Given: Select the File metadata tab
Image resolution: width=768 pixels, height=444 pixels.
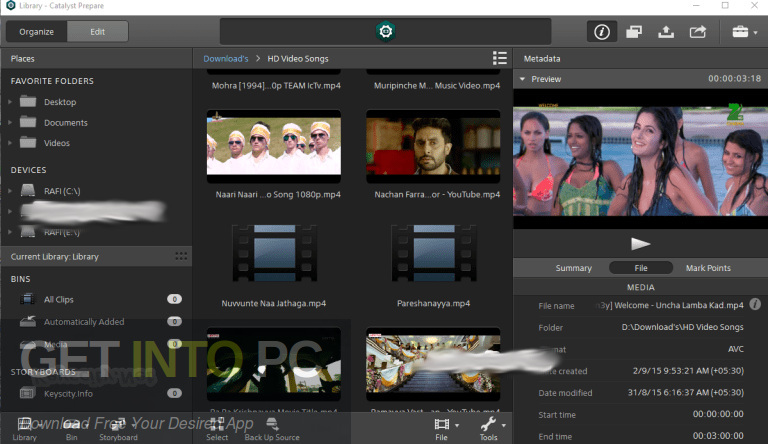Looking at the screenshot, I should tap(641, 268).
